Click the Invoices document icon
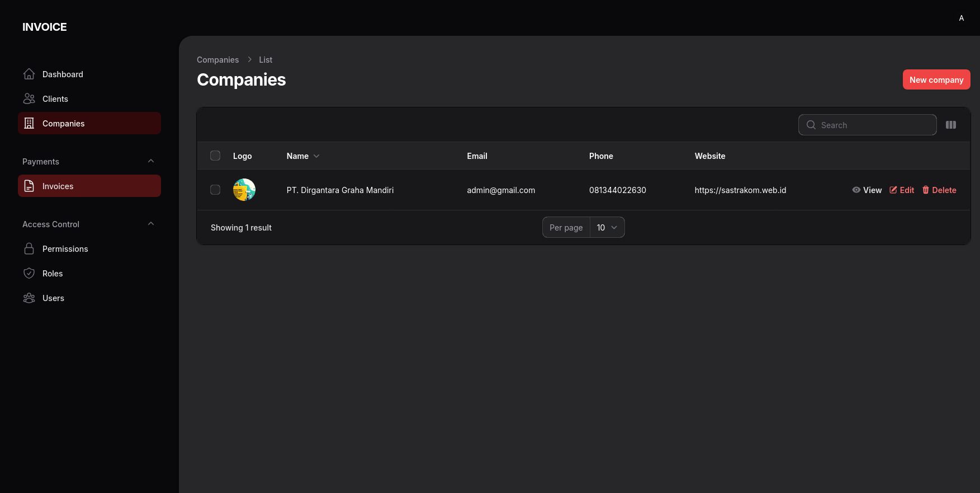This screenshot has height=493, width=980. click(x=29, y=186)
